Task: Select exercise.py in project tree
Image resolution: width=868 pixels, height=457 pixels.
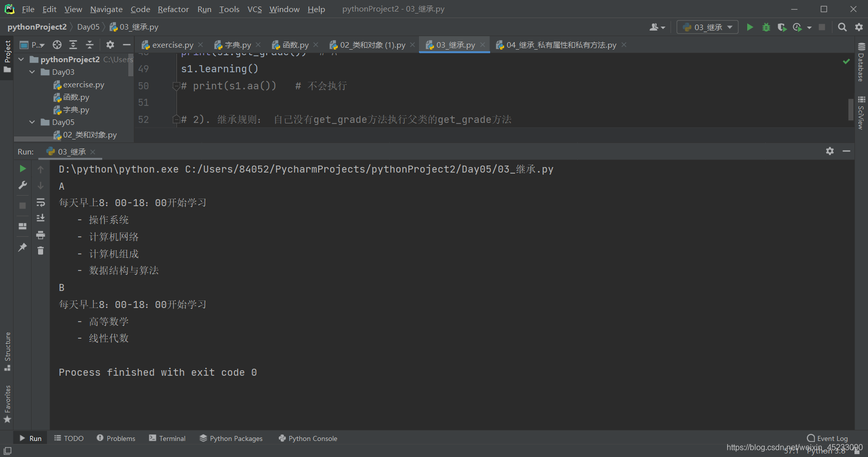Action: (78, 84)
